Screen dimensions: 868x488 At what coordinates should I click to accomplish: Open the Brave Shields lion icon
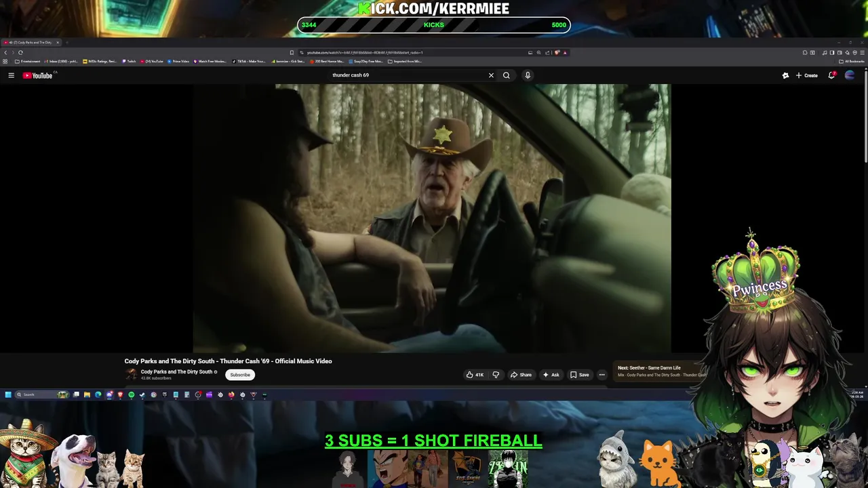[x=557, y=52]
